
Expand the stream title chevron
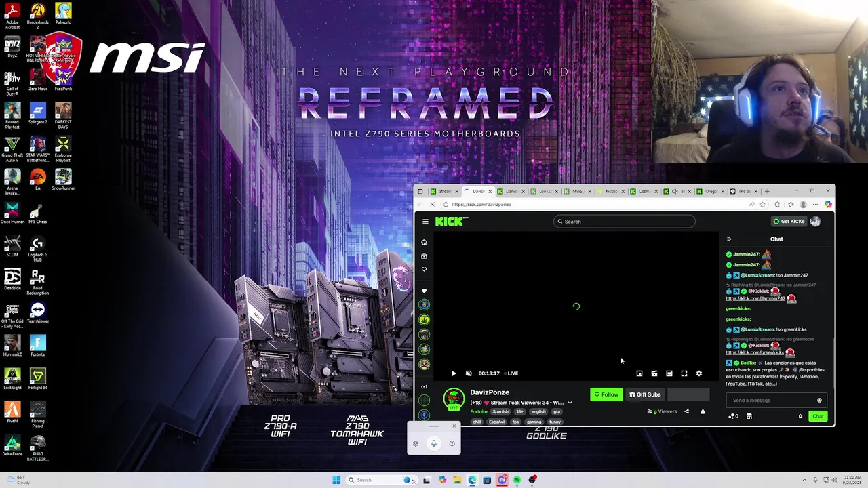click(x=570, y=403)
